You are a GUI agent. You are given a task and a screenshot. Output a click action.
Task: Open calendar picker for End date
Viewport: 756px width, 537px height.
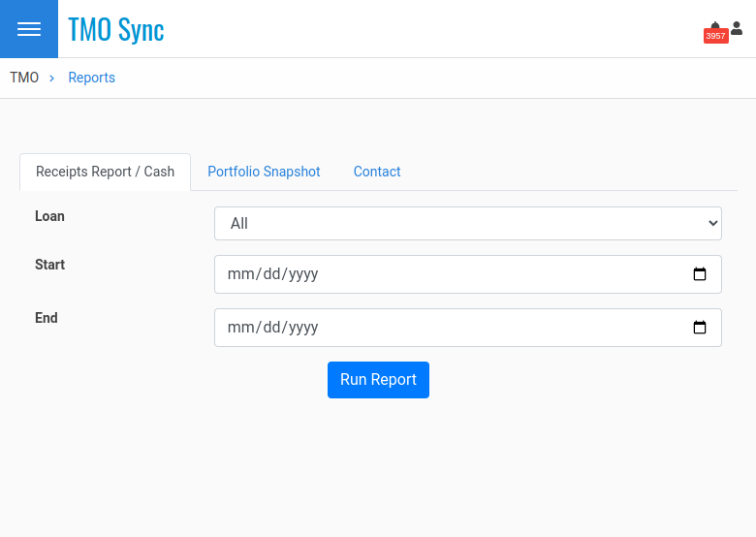click(x=700, y=328)
